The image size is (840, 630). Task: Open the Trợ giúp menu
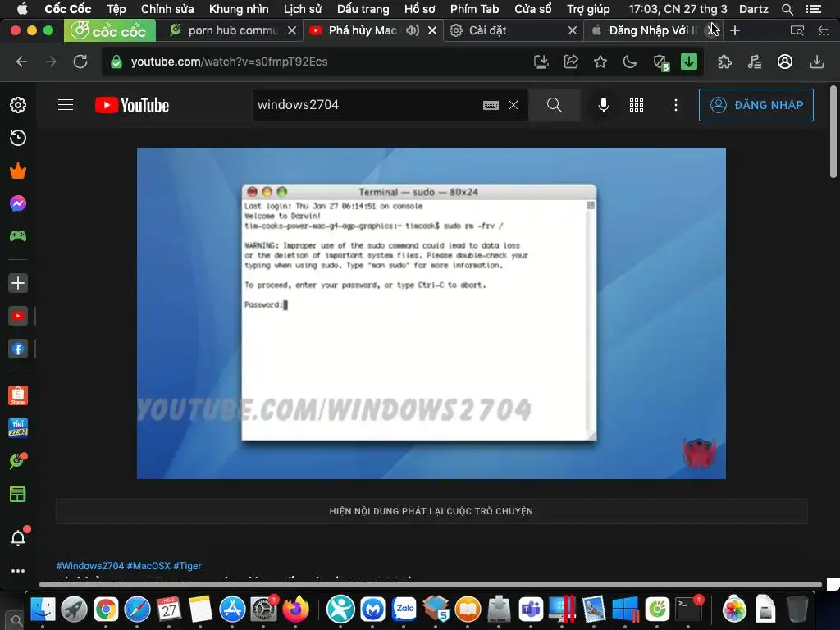(x=588, y=9)
